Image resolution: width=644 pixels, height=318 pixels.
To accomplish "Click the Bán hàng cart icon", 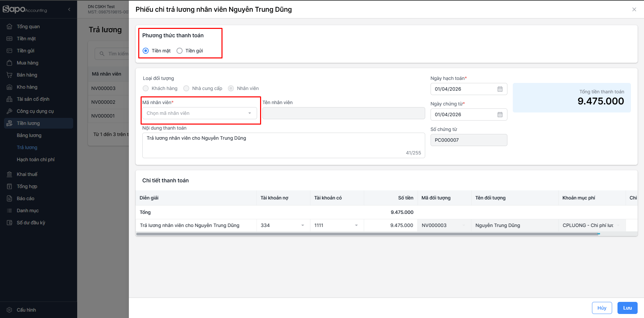I will pyautogui.click(x=9, y=75).
